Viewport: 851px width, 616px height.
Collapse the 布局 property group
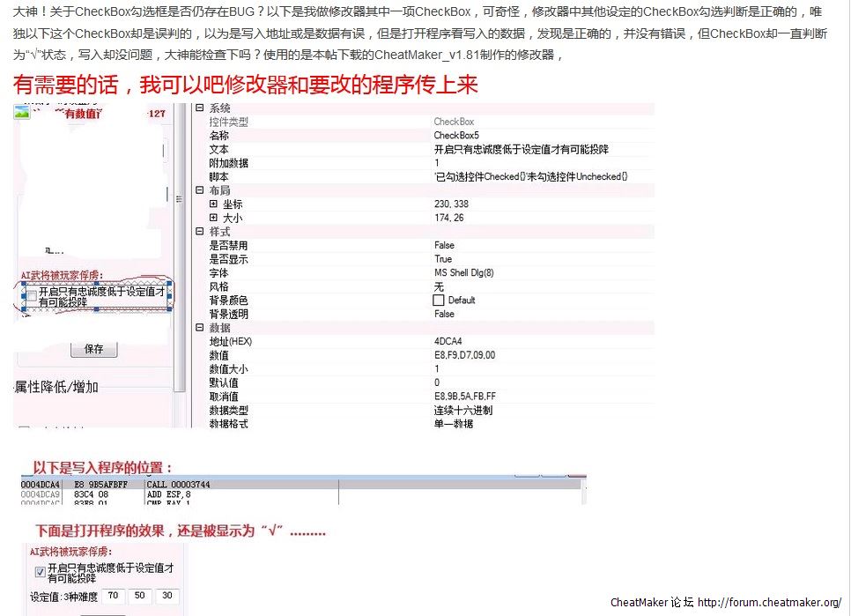(200, 189)
